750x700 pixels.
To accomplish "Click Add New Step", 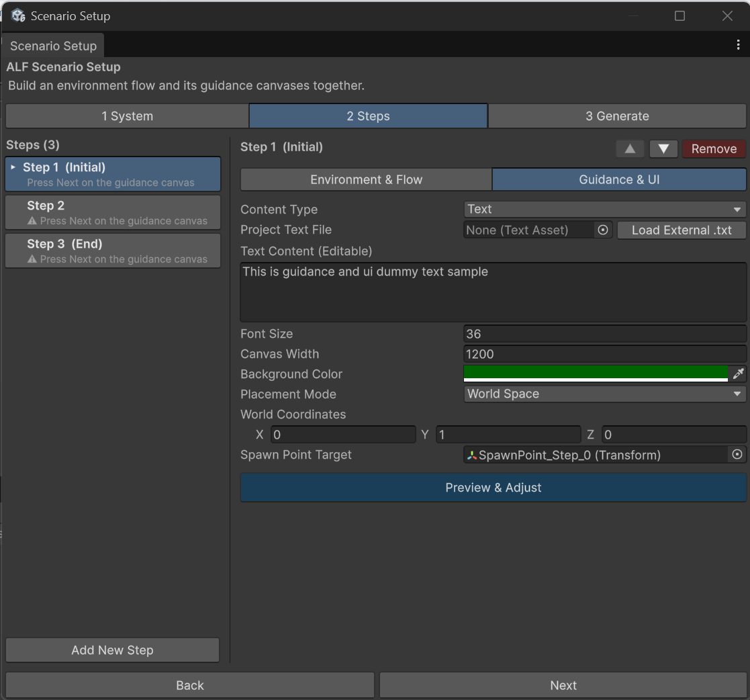I will click(112, 650).
